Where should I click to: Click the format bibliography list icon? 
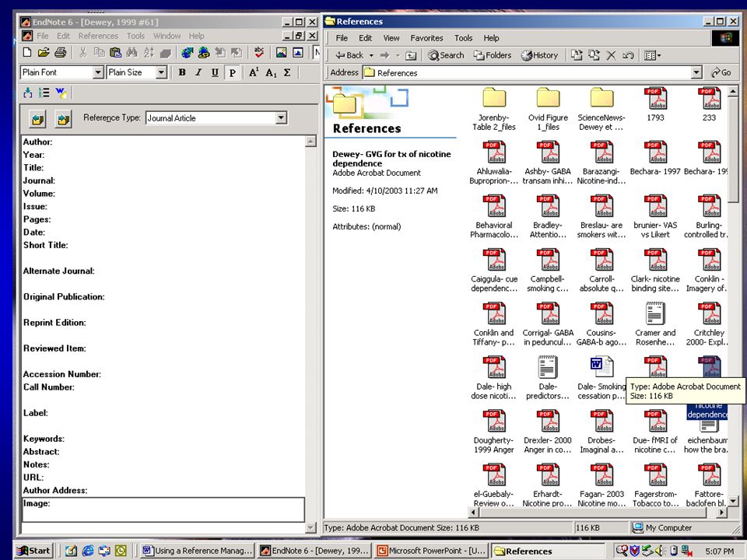pos(44,93)
